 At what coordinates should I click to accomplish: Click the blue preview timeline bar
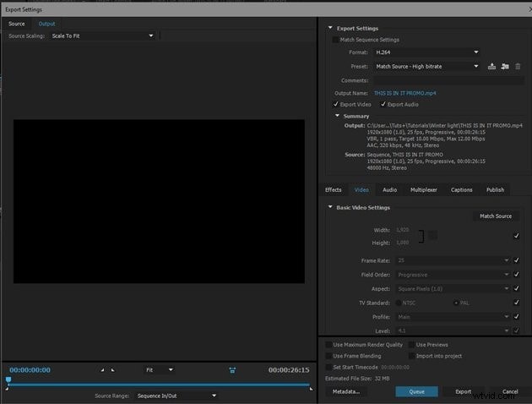[x=159, y=385]
